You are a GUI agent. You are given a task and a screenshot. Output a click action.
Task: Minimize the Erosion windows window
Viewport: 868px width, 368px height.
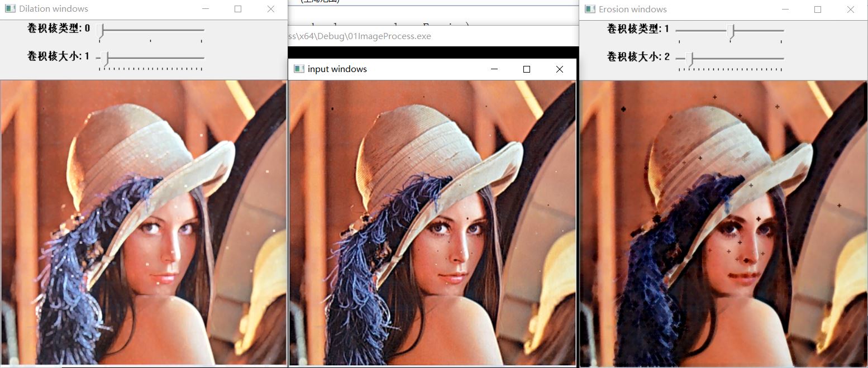(785, 9)
